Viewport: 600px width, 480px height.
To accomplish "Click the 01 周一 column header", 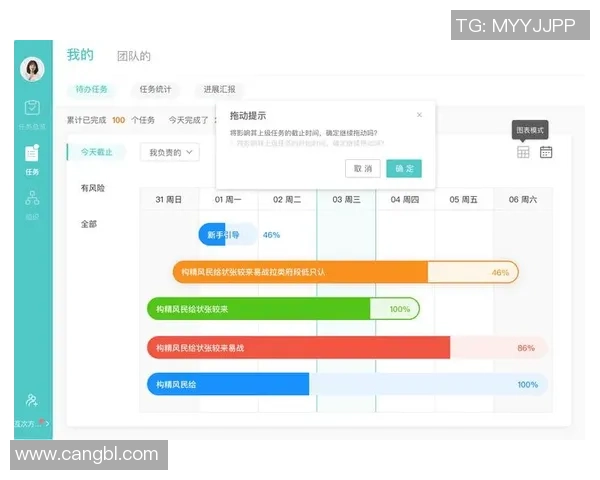I will tap(228, 199).
